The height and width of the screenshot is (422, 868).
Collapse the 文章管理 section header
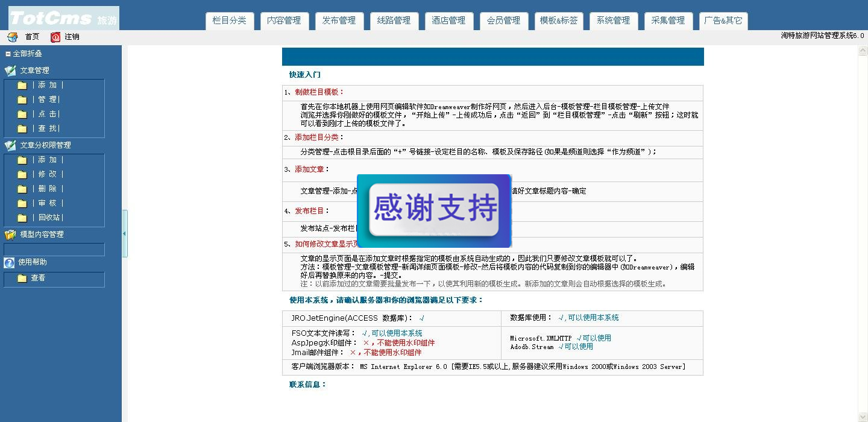click(x=35, y=71)
